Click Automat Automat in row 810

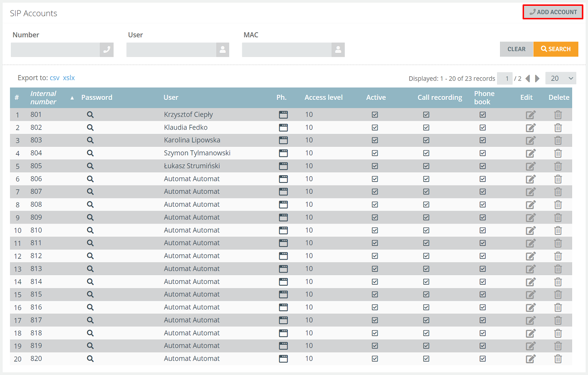coord(192,230)
